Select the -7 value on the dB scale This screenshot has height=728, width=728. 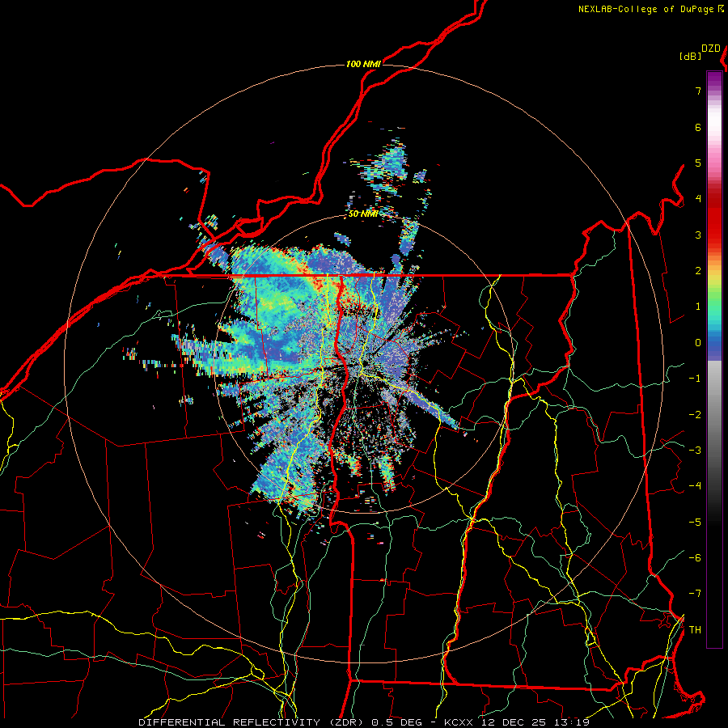(695, 594)
